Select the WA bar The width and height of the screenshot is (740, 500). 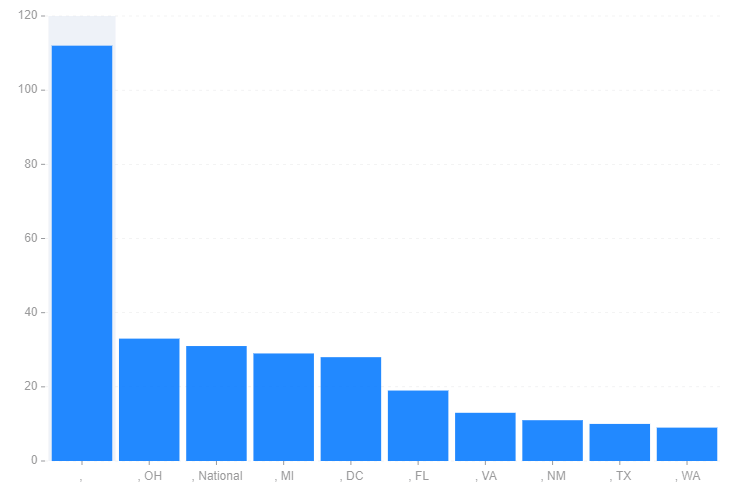click(687, 443)
